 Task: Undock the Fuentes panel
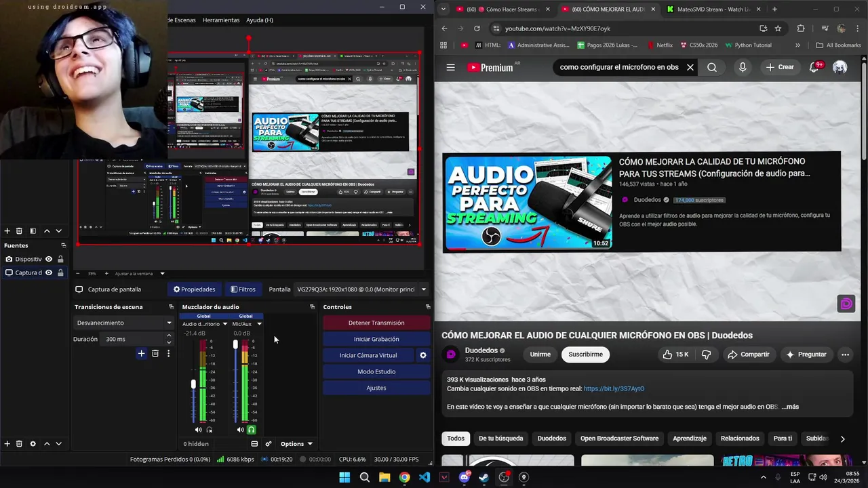(63, 245)
